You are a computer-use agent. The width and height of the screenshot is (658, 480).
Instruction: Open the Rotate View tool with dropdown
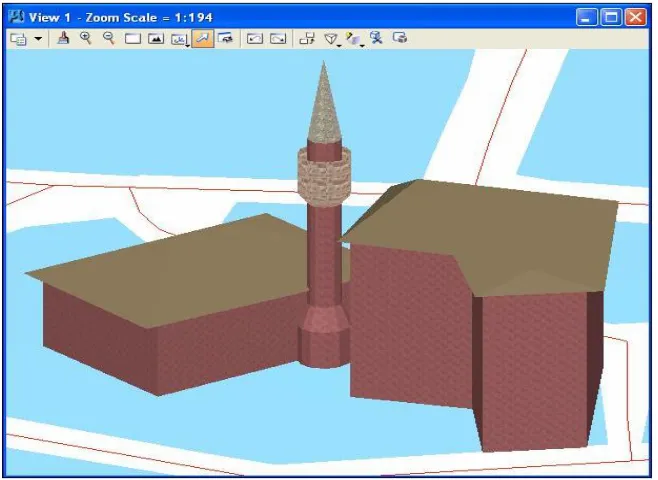coord(180,39)
